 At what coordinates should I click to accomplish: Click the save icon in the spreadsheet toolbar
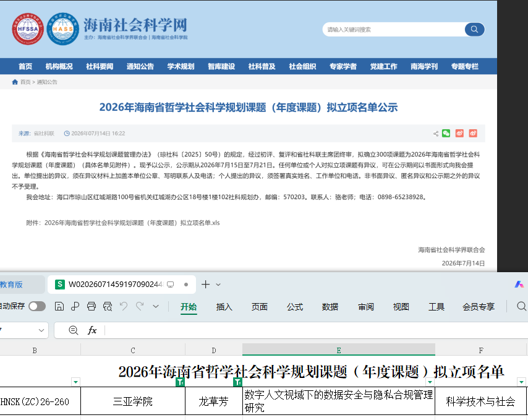tap(59, 306)
